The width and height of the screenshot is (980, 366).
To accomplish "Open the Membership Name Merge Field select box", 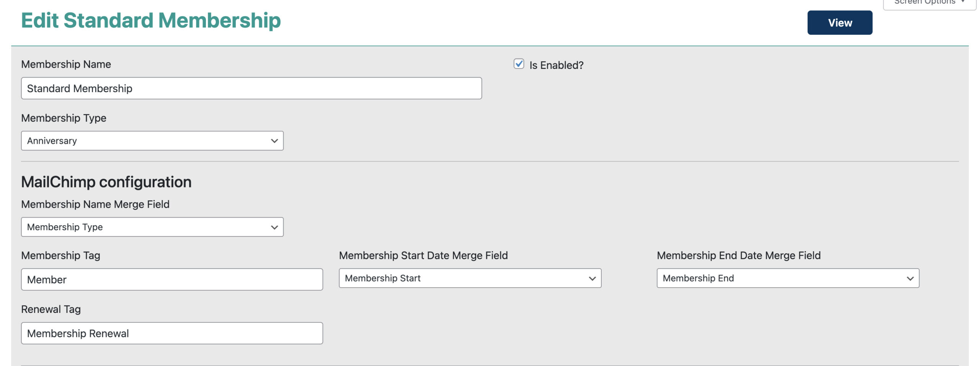I will [x=152, y=227].
